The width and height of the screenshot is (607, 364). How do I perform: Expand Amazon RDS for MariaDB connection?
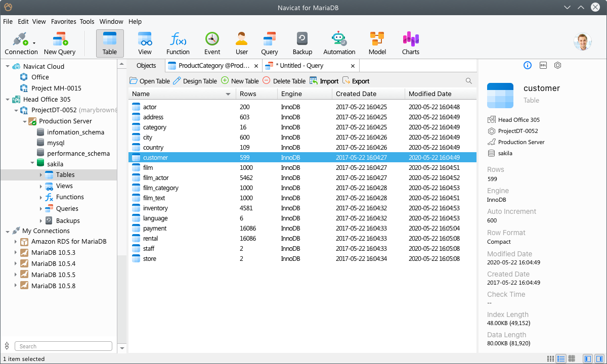16,242
